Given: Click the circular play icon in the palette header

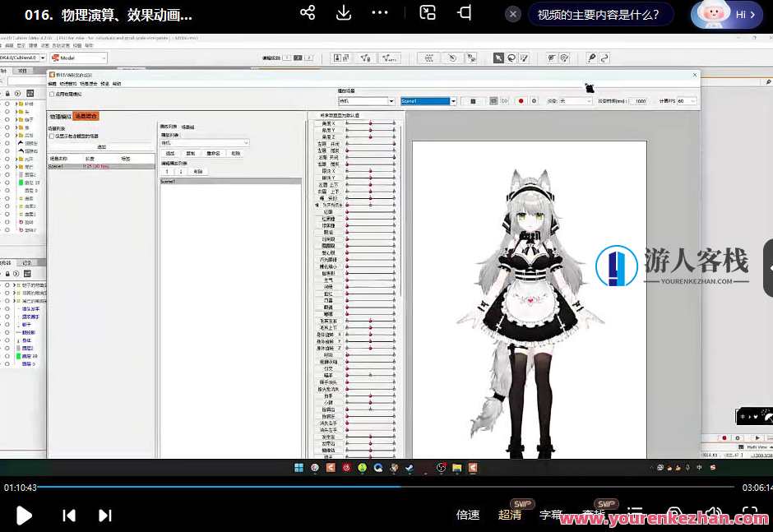Looking at the screenshot, I should coord(17,94).
